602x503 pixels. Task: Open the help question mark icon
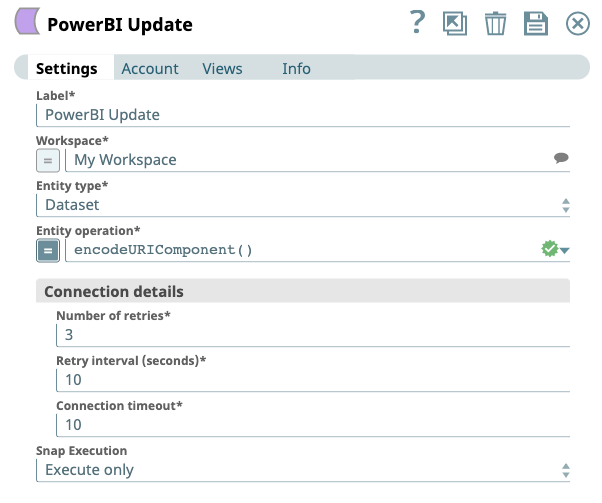pyautogui.click(x=417, y=22)
